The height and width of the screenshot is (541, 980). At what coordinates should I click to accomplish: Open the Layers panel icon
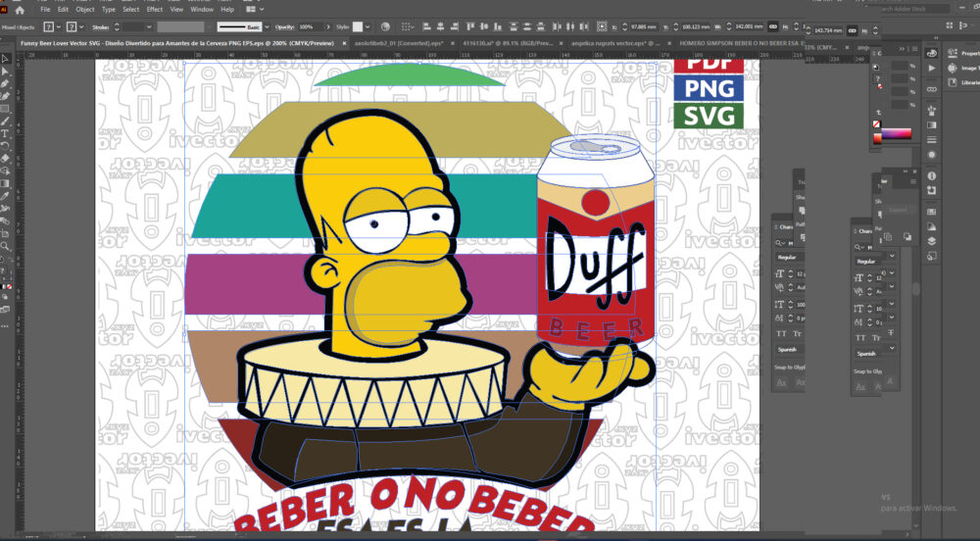[932, 241]
